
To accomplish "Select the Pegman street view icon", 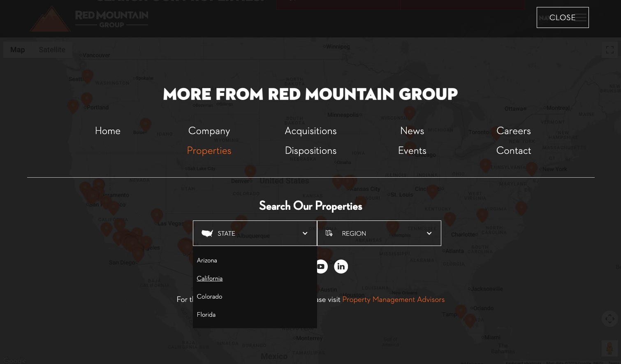I will coord(609,348).
